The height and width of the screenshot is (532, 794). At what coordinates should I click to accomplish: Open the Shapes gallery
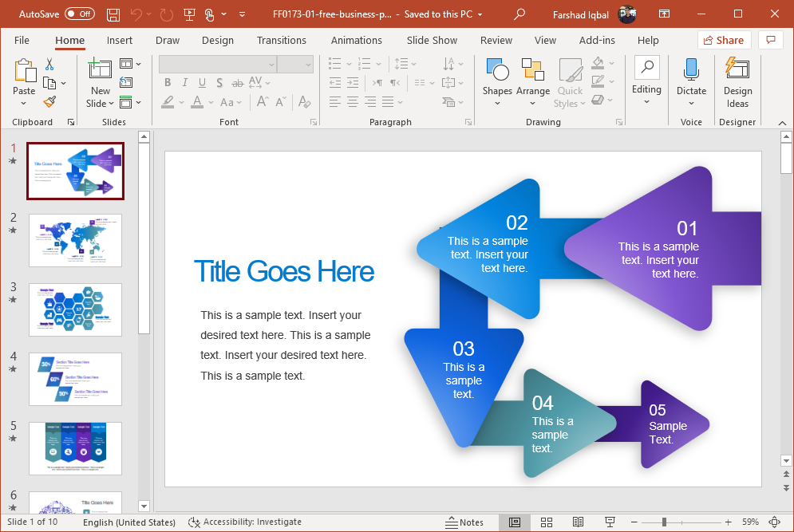pyautogui.click(x=497, y=81)
